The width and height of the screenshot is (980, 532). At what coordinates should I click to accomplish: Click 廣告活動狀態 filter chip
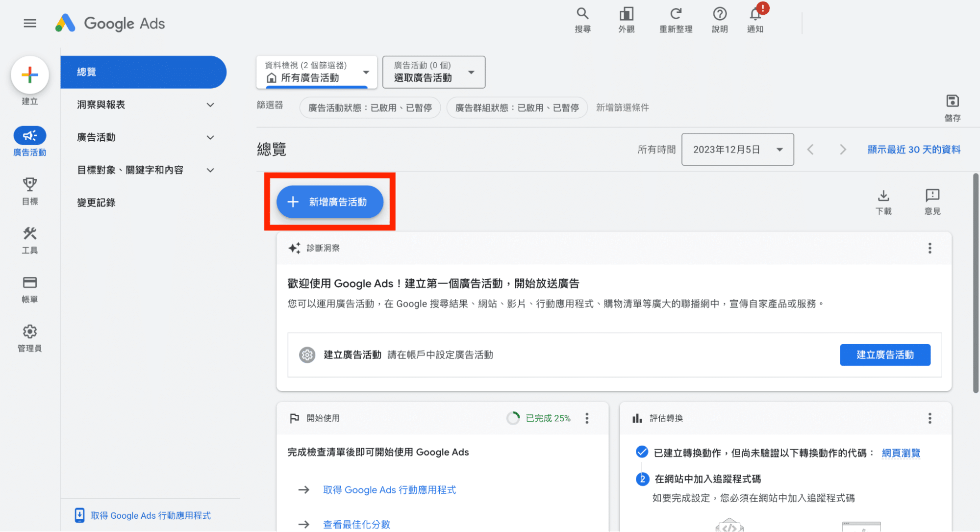370,108
